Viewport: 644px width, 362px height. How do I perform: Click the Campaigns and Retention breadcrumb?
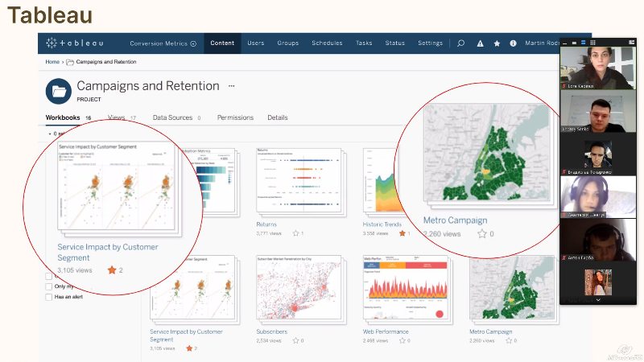106,62
